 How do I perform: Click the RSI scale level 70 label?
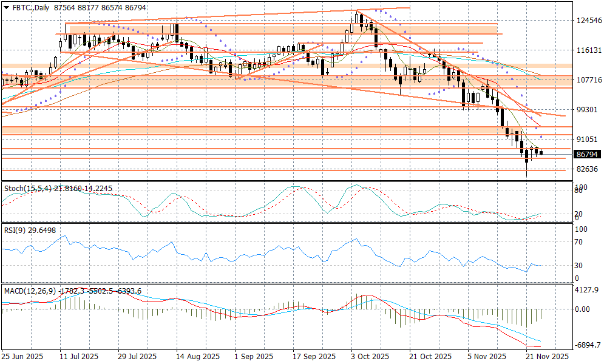[580, 242]
